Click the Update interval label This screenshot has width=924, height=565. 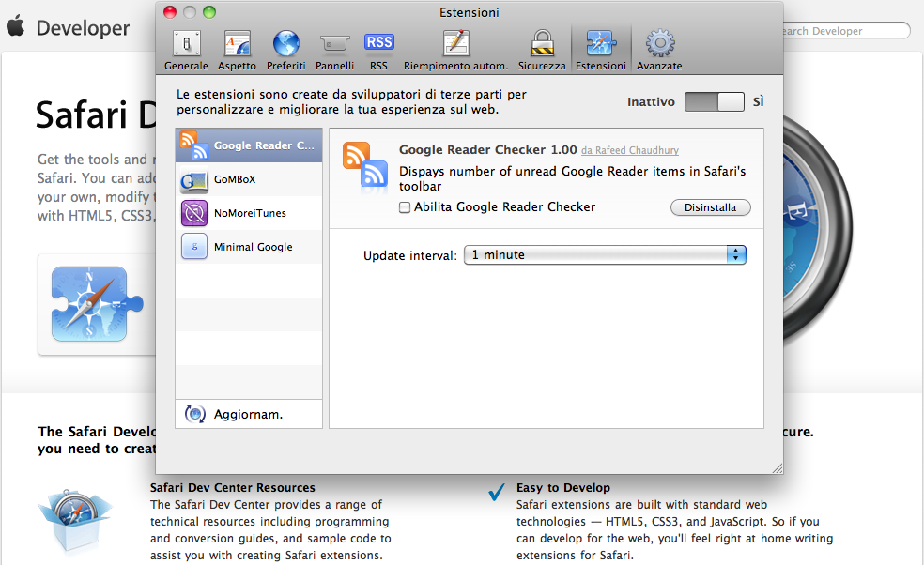(x=410, y=255)
